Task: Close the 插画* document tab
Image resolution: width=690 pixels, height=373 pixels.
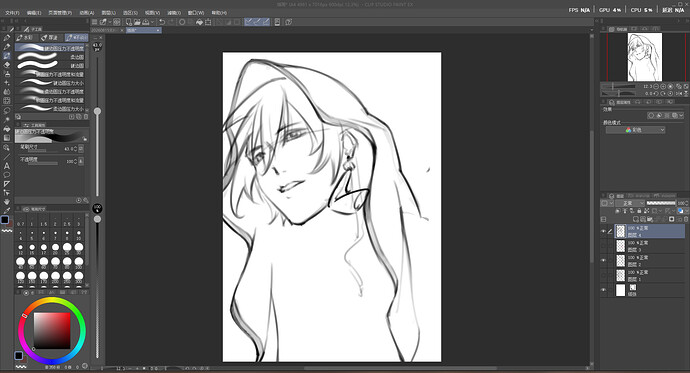Action: (x=158, y=30)
